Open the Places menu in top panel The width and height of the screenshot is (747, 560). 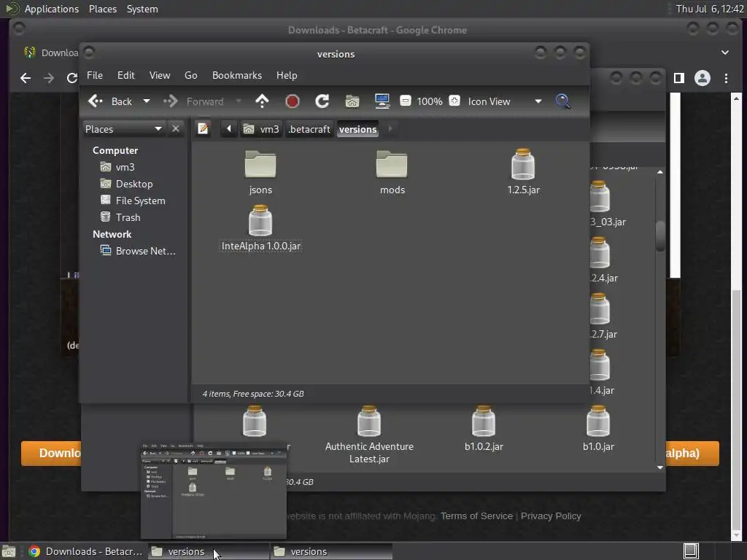102,9
